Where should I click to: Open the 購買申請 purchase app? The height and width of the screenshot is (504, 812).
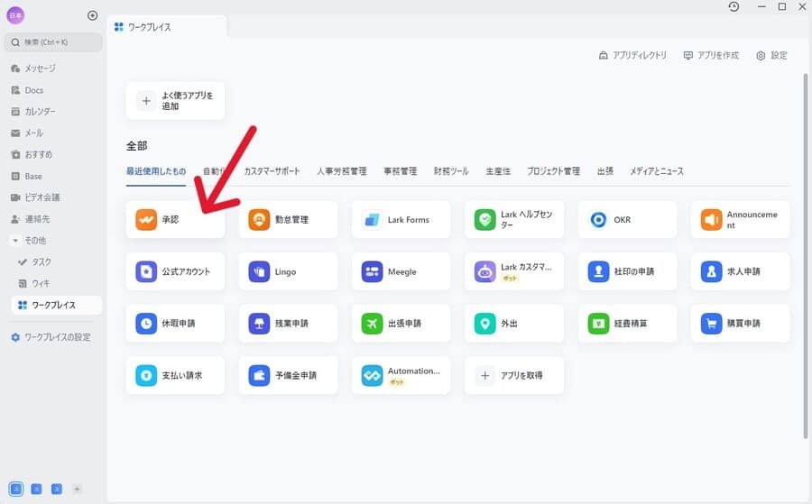point(740,323)
